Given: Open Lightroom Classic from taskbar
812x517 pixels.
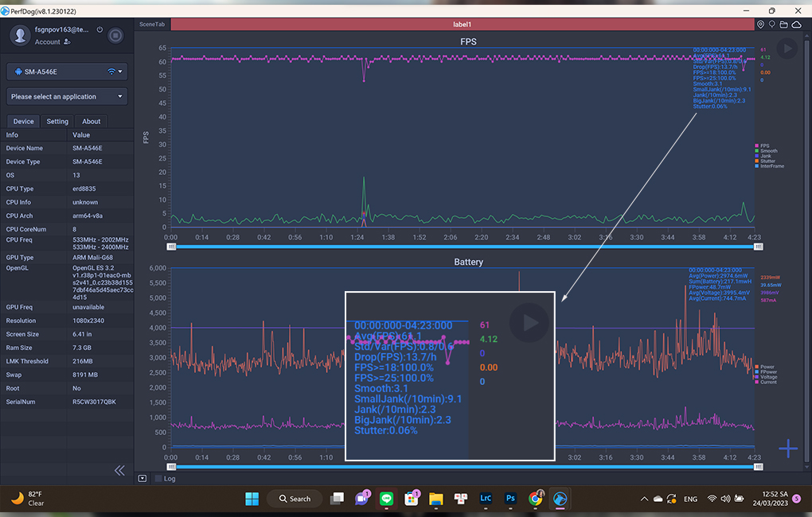Looking at the screenshot, I should pos(486,499).
